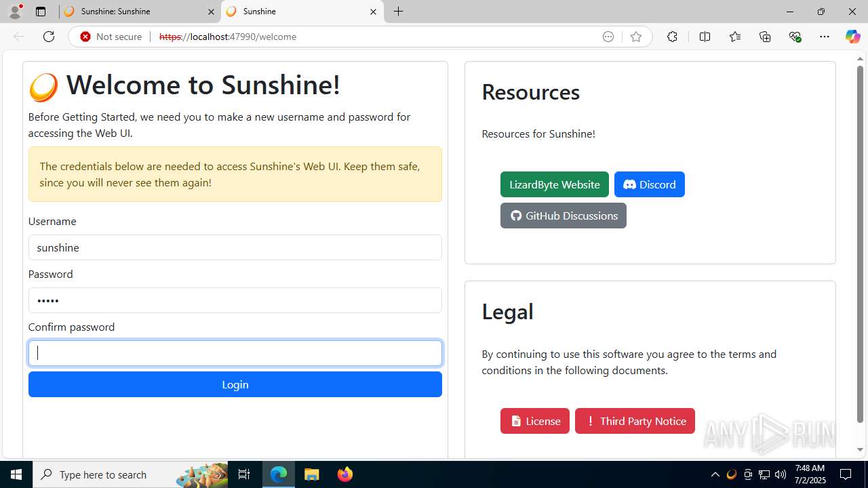Click the page vertical scrollbar
The width and height of the screenshot is (868, 488).
click(860, 244)
